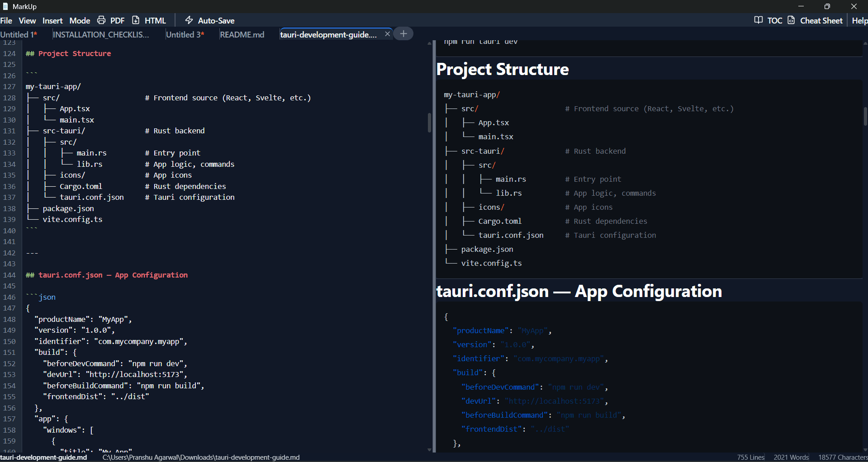
Task: Click the word count in the status bar
Action: tap(791, 457)
